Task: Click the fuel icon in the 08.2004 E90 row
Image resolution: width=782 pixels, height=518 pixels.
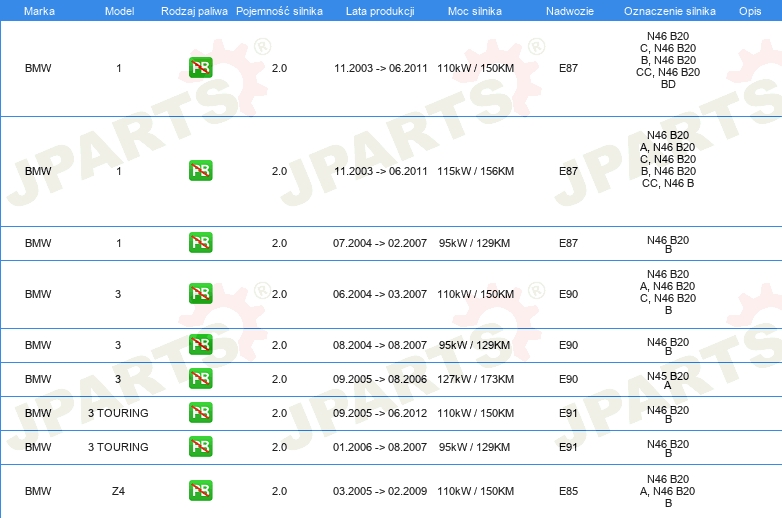Action: 200,345
